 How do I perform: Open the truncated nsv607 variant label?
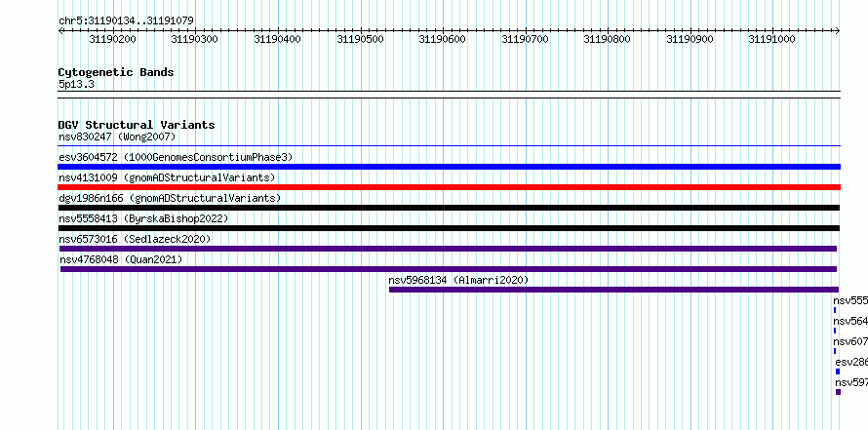click(x=850, y=341)
